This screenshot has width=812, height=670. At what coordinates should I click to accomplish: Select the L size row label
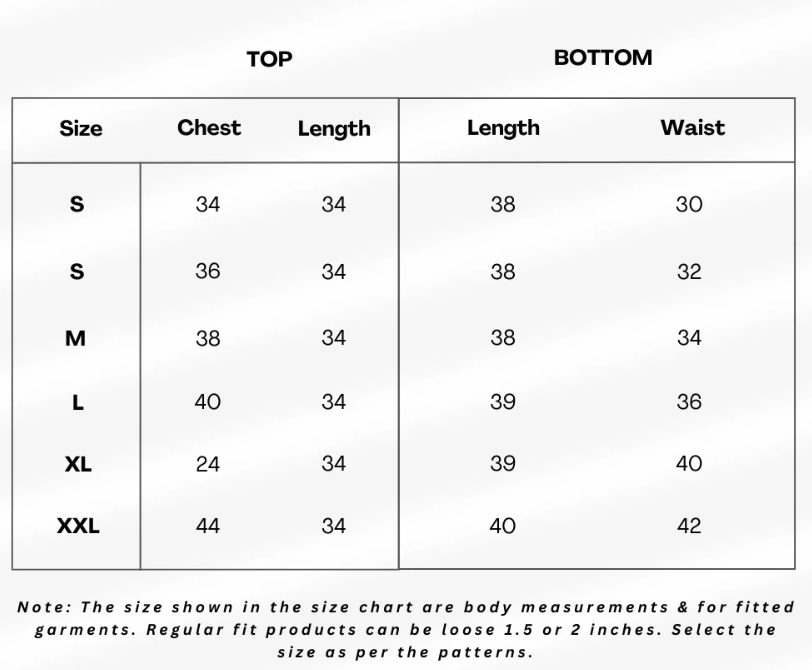pos(78,402)
